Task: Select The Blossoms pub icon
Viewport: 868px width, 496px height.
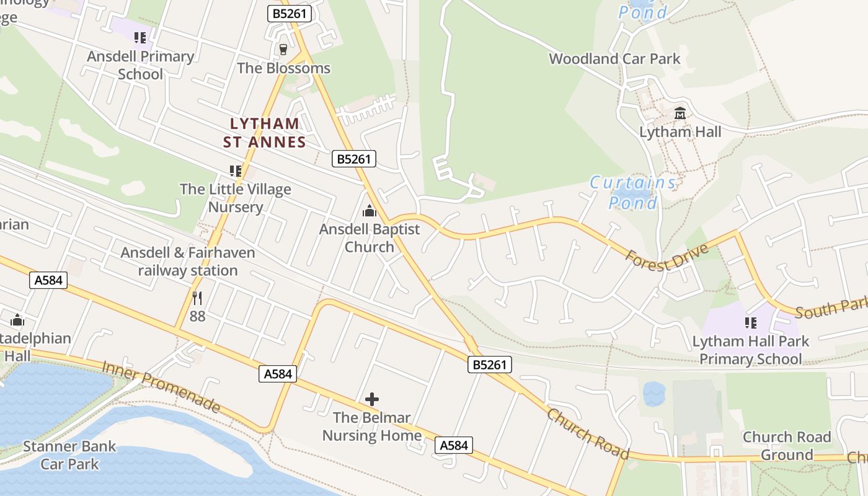Action: click(283, 49)
